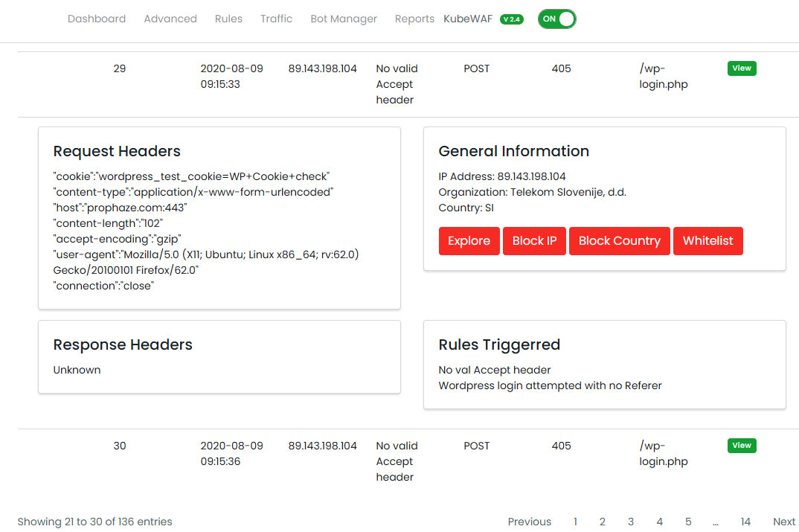Click the cookie header line
This screenshot has height=532, width=799.
pyautogui.click(x=192, y=176)
